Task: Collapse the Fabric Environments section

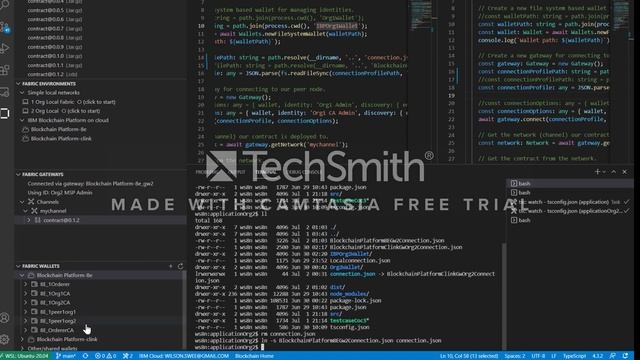Action: point(18,84)
